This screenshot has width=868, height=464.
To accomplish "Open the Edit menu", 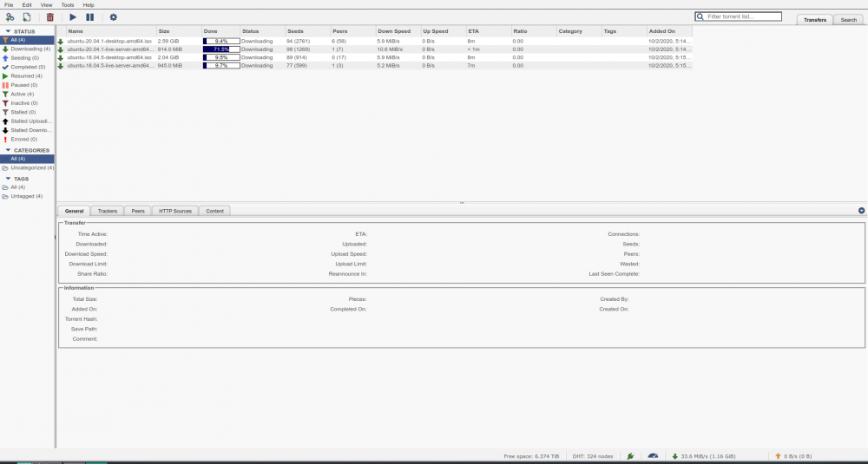I will tap(27, 5).
